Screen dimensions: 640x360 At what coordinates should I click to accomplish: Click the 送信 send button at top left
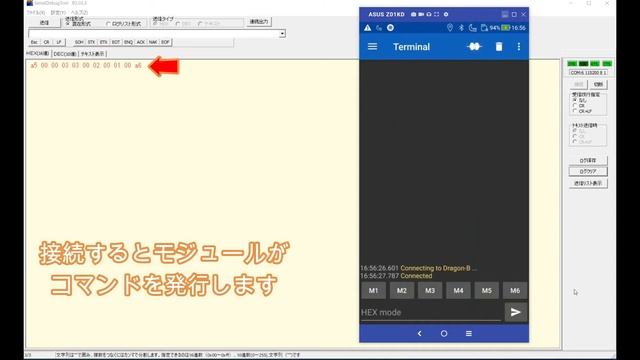(44, 23)
